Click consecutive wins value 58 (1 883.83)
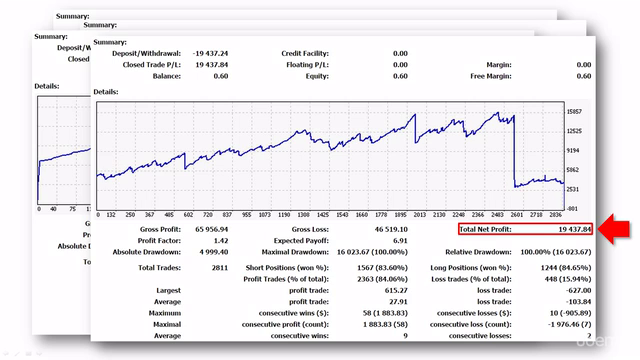 (385, 313)
